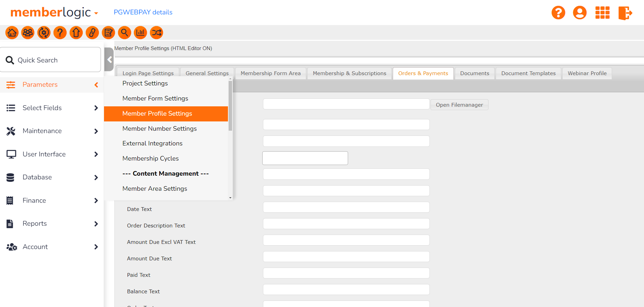This screenshot has height=307, width=644.
Task: Select Member Number Settings in submenu
Action: [160, 129]
